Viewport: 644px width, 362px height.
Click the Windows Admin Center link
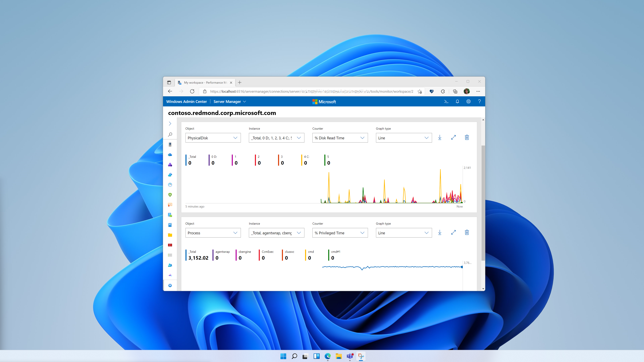(186, 101)
